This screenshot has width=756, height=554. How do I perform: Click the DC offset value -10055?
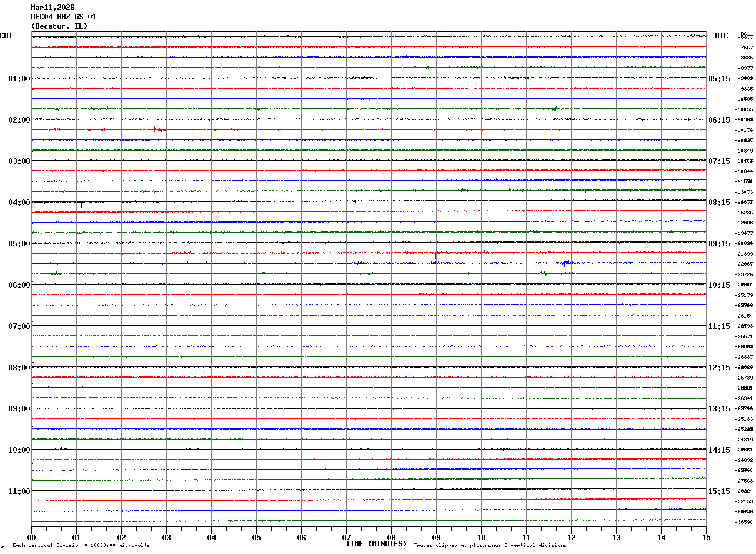click(x=745, y=109)
